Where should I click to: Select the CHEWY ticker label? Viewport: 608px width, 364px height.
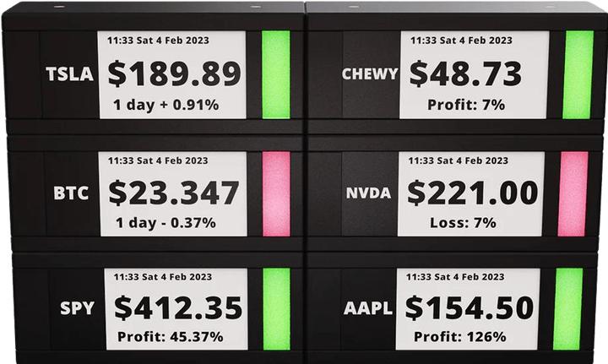pos(370,73)
